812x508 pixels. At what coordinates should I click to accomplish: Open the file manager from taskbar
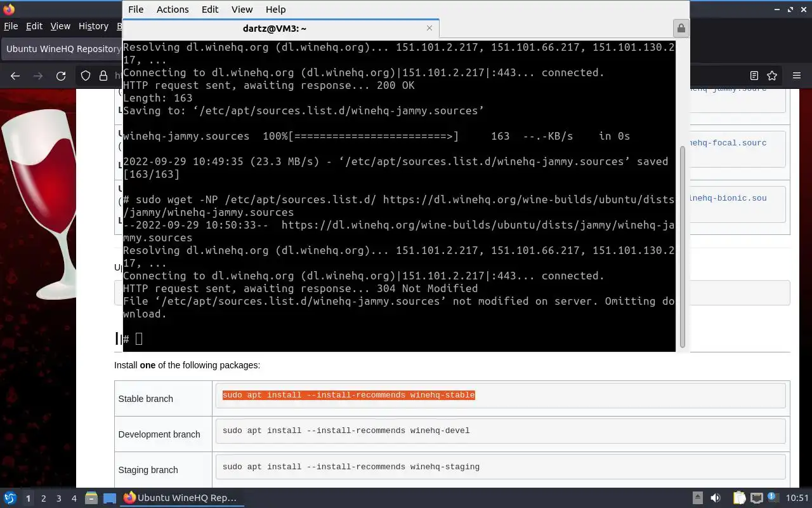(x=91, y=498)
